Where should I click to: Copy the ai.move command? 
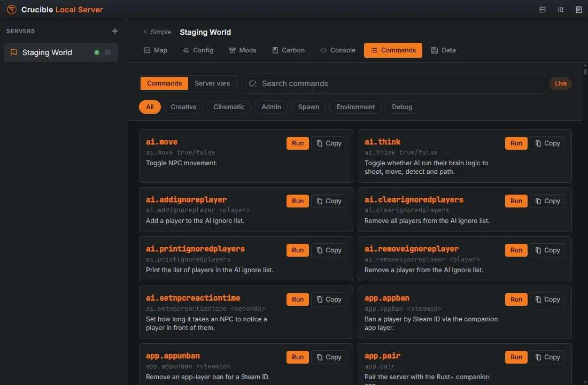tap(329, 143)
